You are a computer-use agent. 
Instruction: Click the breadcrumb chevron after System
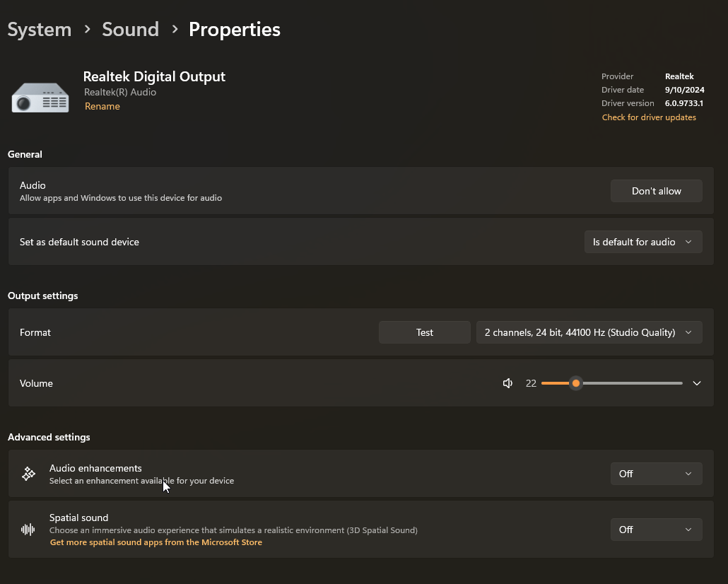pyautogui.click(x=87, y=30)
